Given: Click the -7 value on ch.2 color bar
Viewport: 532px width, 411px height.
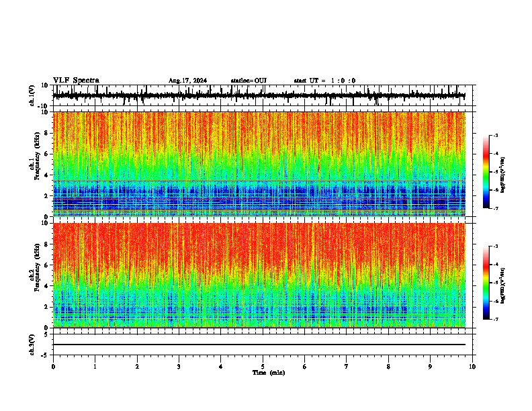Looking at the screenshot, I should [x=495, y=320].
